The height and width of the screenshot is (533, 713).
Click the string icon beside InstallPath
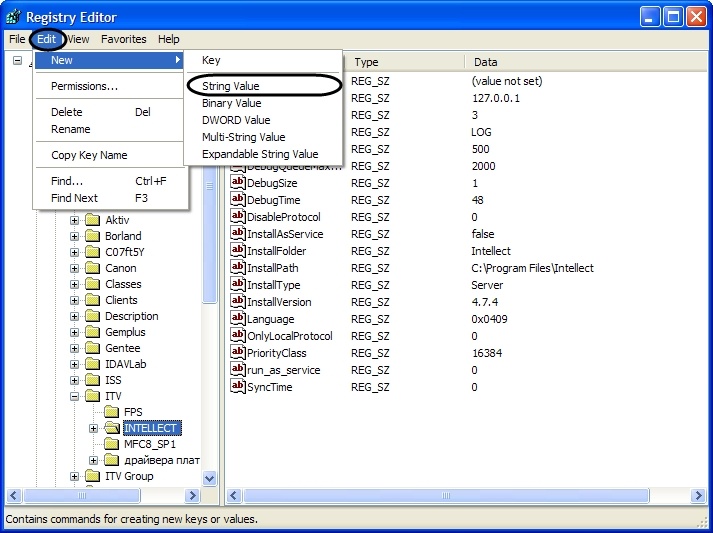coord(238,268)
